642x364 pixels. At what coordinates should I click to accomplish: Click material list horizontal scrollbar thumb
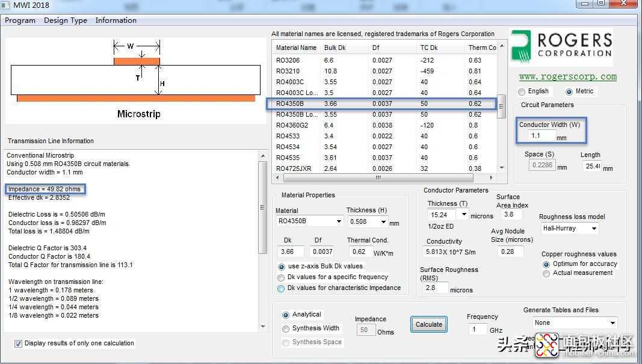378,177
